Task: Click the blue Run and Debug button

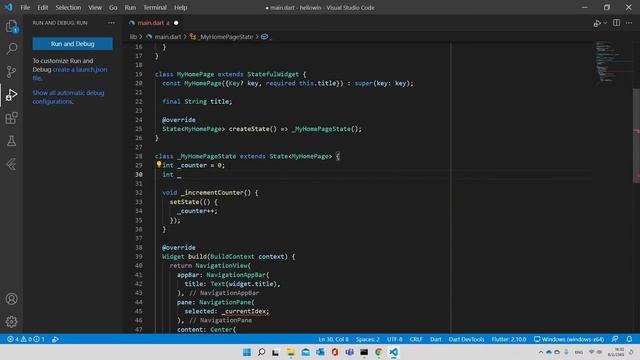Action: [73, 44]
